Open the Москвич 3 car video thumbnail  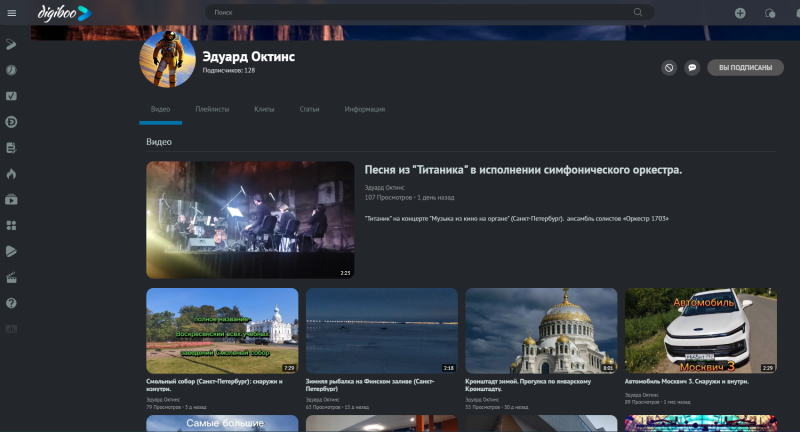[x=701, y=331]
